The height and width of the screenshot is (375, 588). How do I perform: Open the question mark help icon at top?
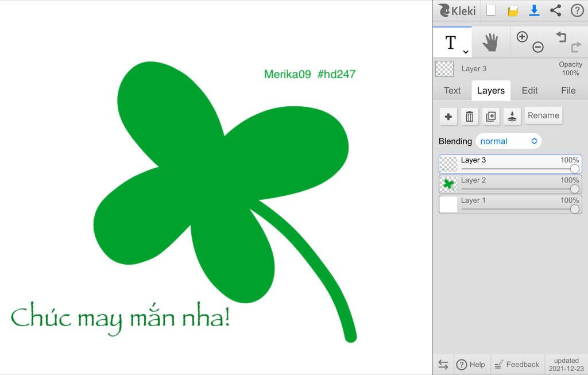pyautogui.click(x=577, y=10)
